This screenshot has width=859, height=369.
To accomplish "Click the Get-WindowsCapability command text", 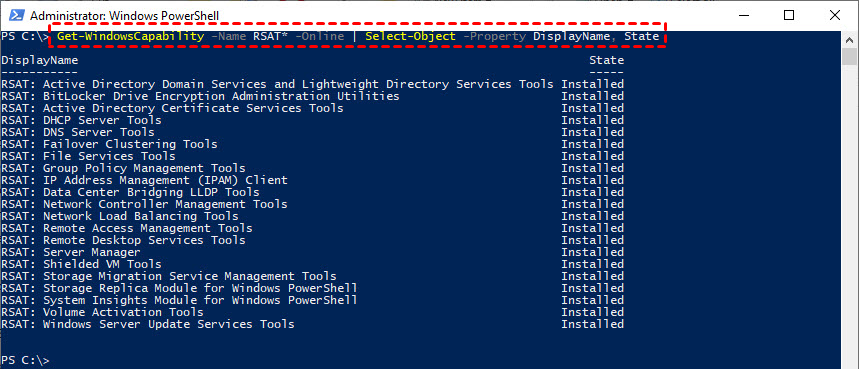I will pyautogui.click(x=130, y=36).
